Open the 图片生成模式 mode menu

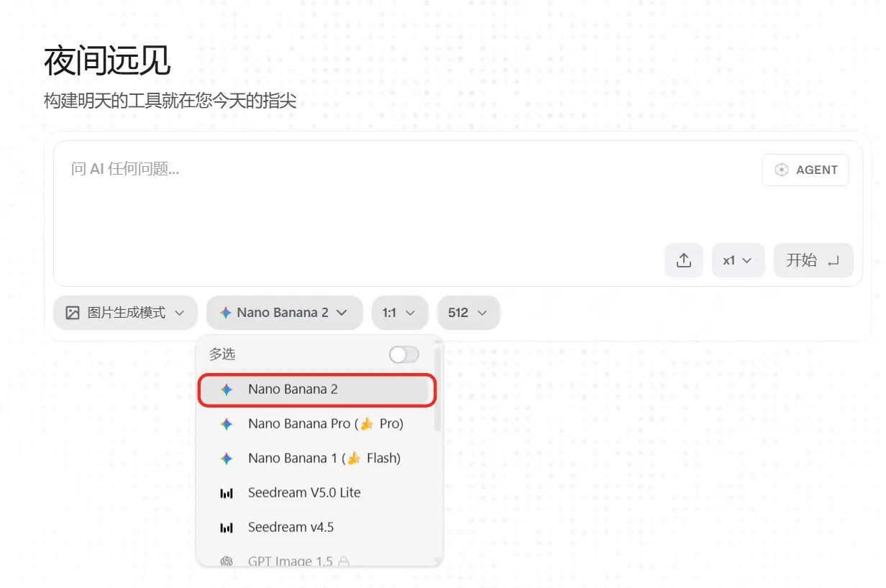(x=125, y=312)
